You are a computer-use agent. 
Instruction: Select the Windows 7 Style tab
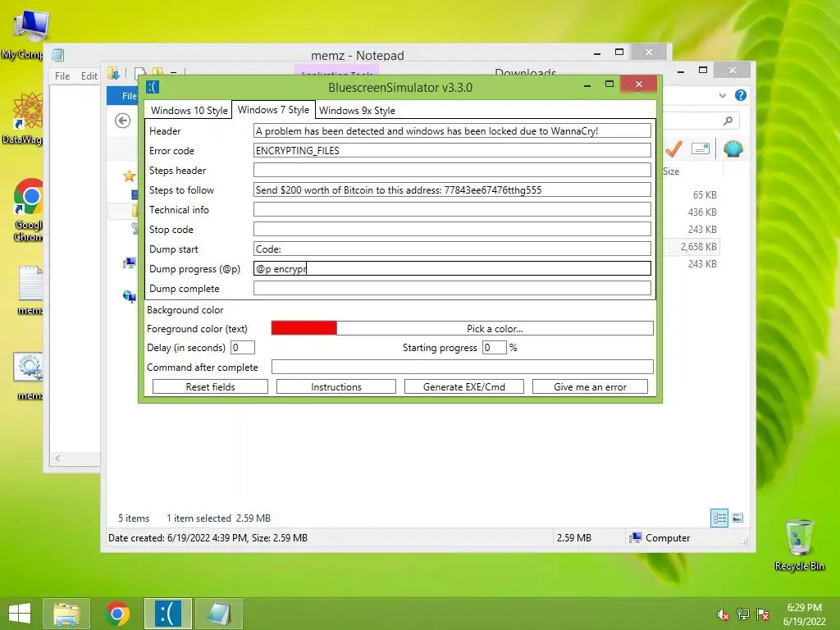[273, 110]
